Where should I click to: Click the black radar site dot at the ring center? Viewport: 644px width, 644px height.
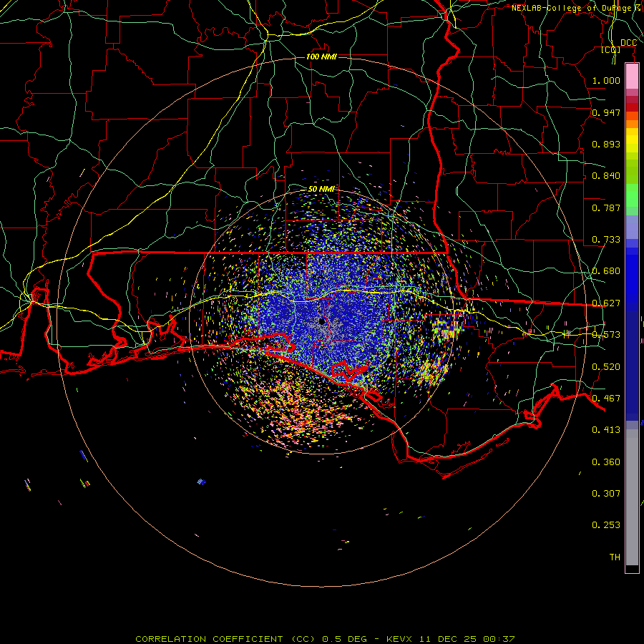tap(321, 321)
